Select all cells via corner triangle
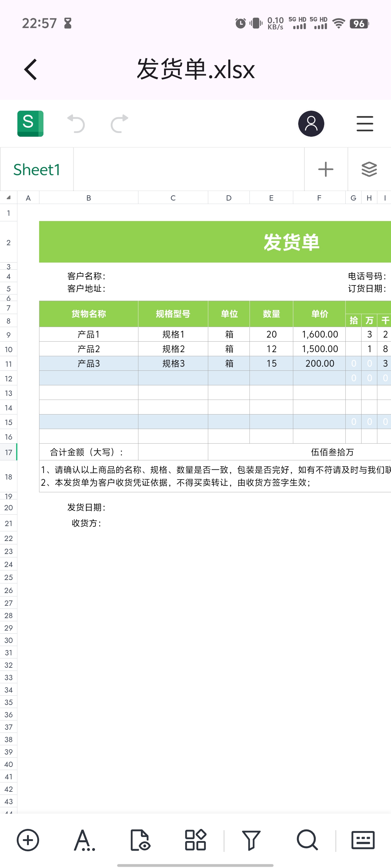This screenshot has height=868, width=391. [x=8, y=198]
